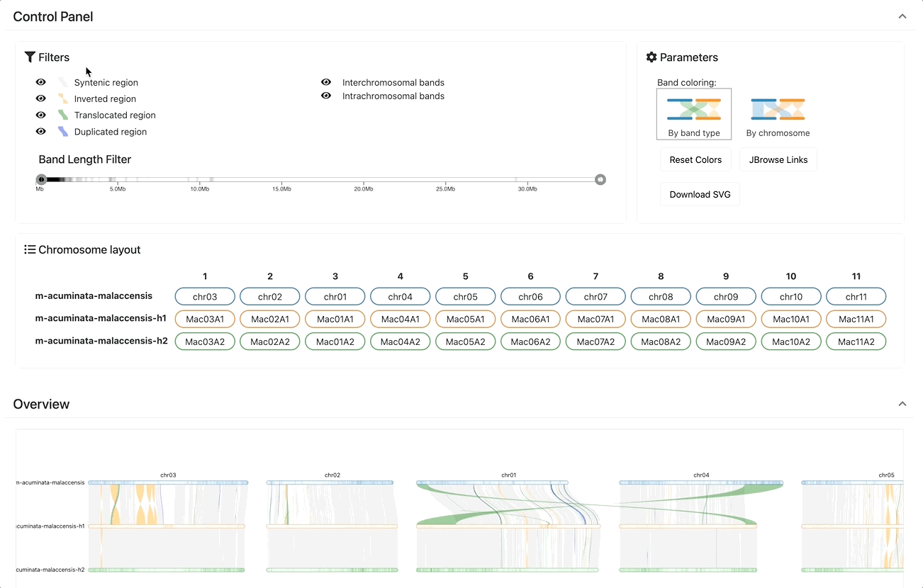Click left handle of Band Length Filter

pos(41,180)
